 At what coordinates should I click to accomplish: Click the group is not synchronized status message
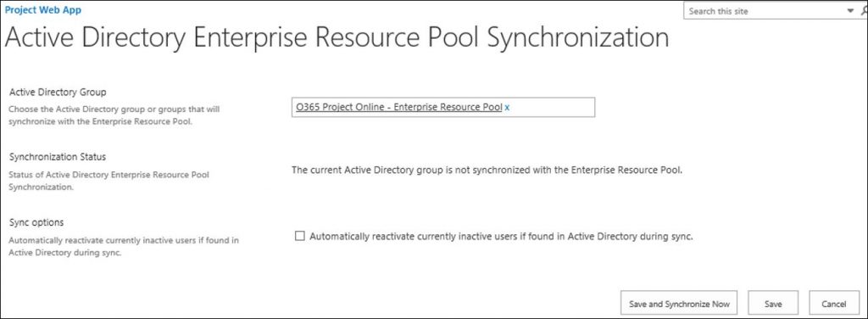pyautogui.click(x=487, y=171)
